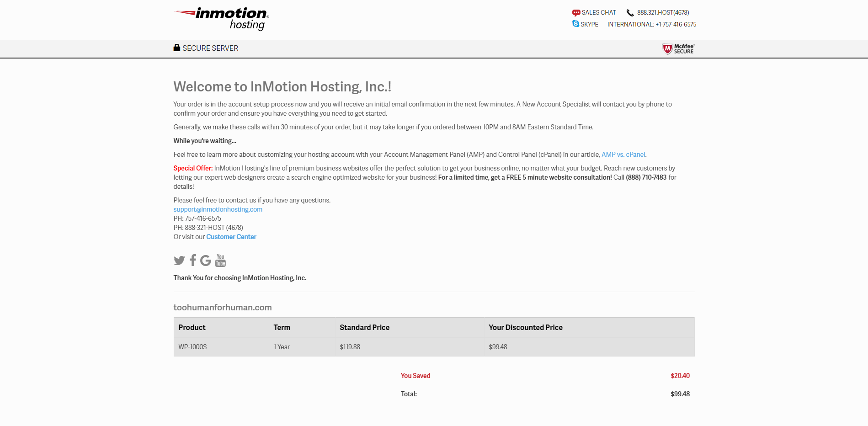Select the toohumanforhuman.com domain heading
868x426 pixels.
[223, 308]
